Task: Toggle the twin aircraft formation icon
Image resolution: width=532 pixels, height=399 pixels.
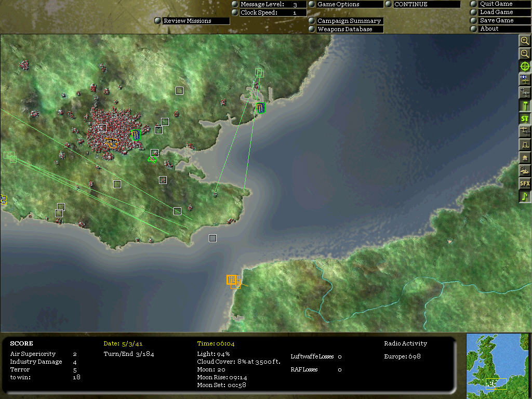Action: tap(525, 131)
